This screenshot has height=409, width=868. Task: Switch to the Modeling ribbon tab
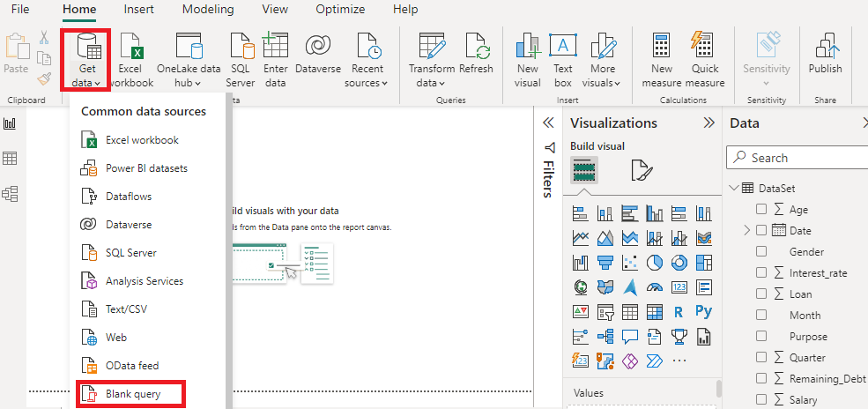pyautogui.click(x=208, y=10)
